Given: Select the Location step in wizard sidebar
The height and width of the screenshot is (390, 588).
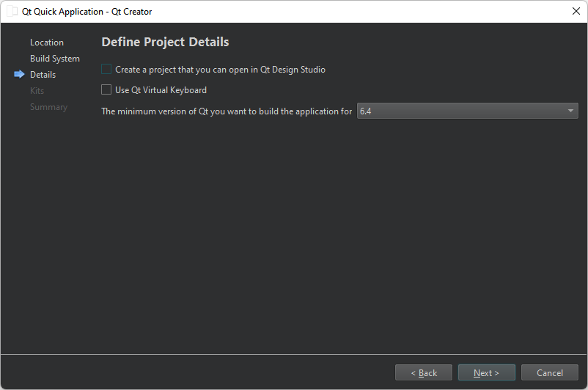Looking at the screenshot, I should click(47, 43).
